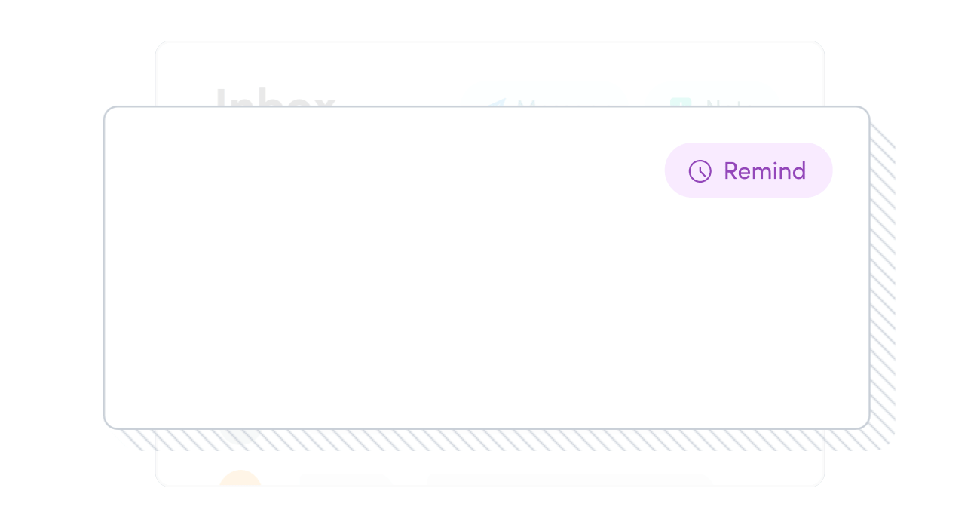Screen dimensions: 980x528
Task: Click the light purple Remind pill background
Action: (749, 170)
